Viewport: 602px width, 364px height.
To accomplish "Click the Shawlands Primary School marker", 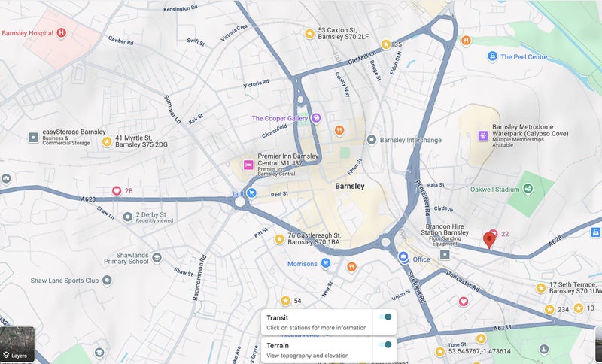I will click(157, 258).
